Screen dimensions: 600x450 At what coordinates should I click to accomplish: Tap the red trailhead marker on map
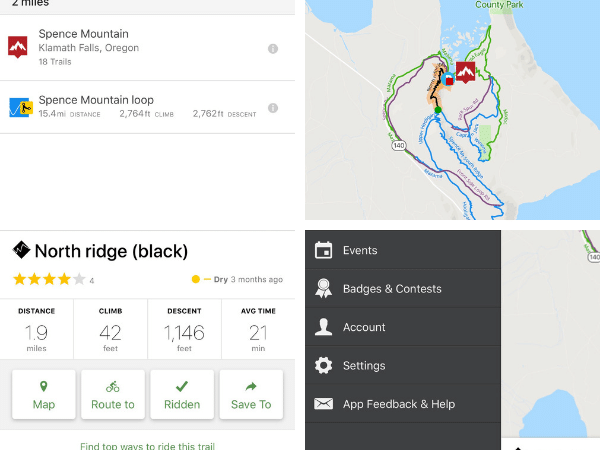pyautogui.click(x=465, y=73)
